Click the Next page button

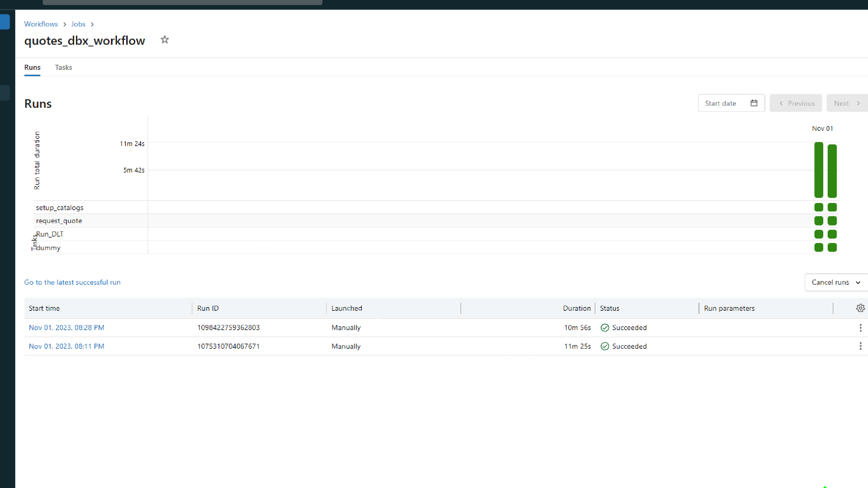point(847,103)
